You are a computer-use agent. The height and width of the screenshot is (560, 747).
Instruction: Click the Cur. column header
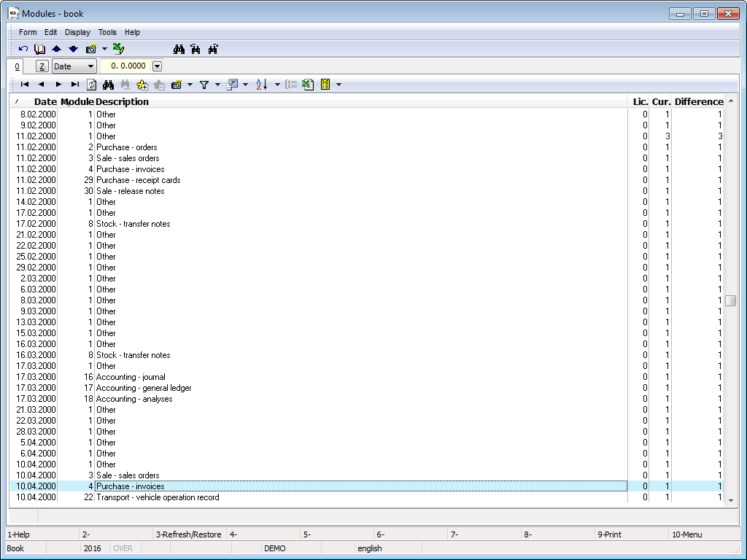tap(661, 101)
